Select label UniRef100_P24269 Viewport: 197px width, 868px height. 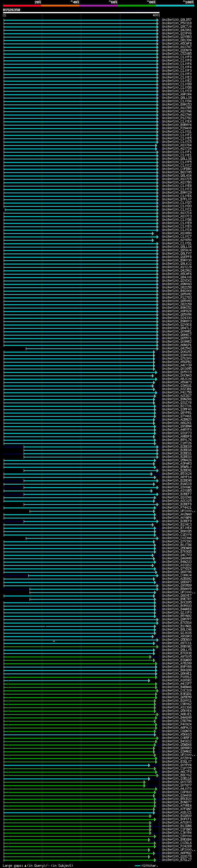(177, 846)
